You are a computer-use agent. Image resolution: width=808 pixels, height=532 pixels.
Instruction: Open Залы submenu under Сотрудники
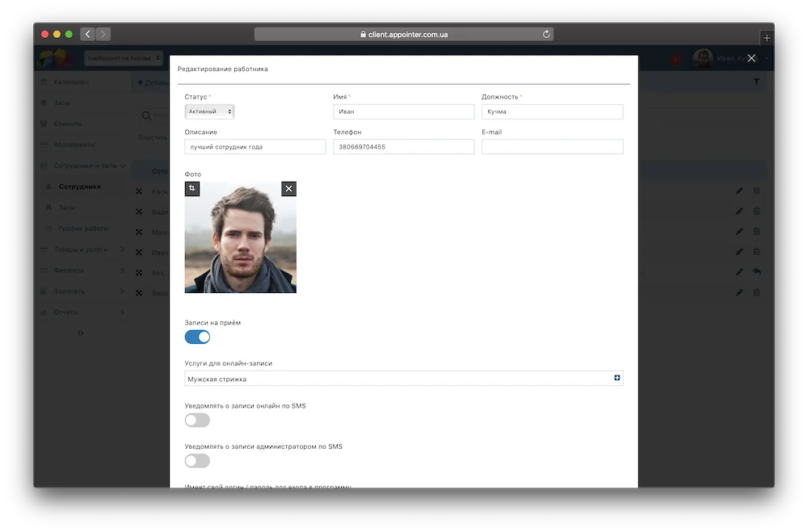[67, 207]
